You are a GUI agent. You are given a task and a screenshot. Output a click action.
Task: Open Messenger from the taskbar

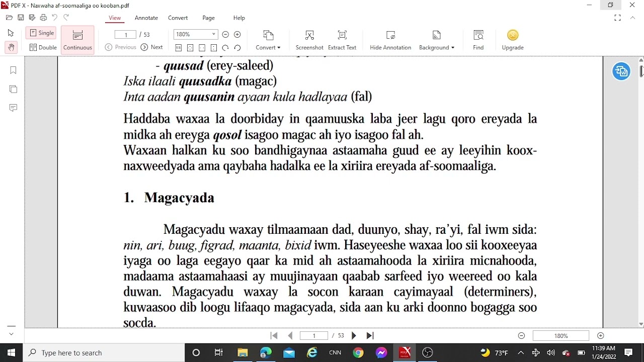381,352
